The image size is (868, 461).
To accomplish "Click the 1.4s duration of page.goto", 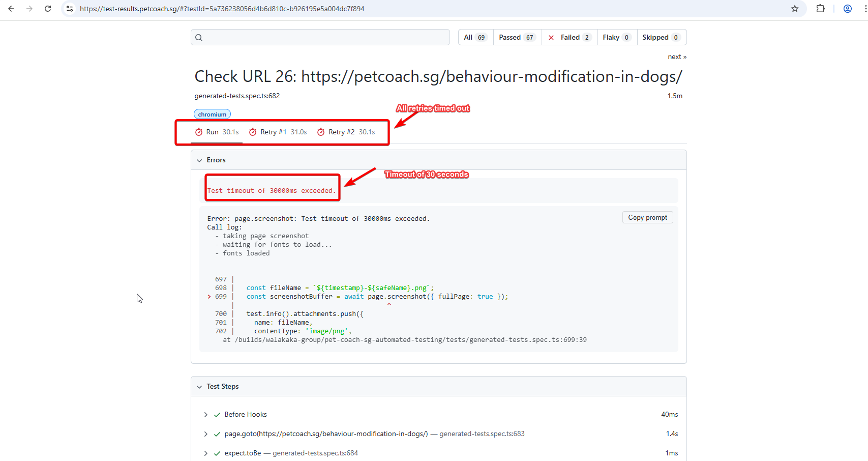I will [672, 434].
